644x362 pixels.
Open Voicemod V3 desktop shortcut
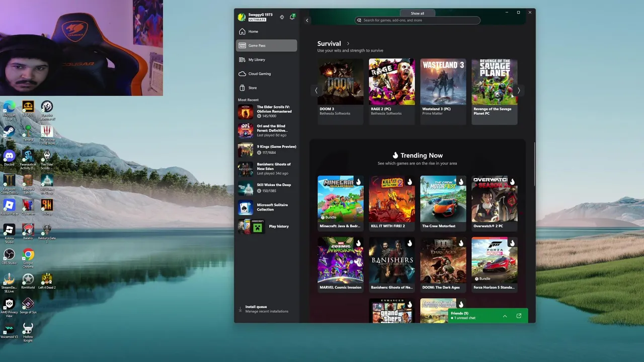click(x=9, y=330)
